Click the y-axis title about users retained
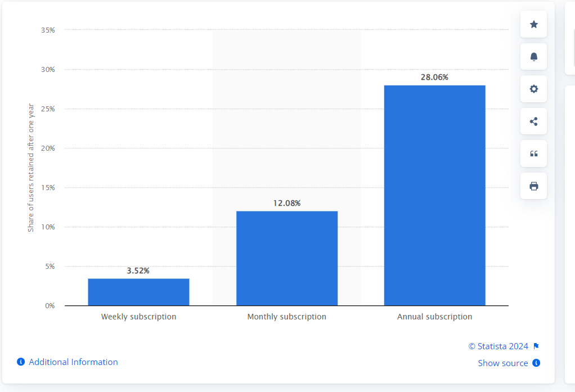The image size is (575, 392). click(31, 168)
